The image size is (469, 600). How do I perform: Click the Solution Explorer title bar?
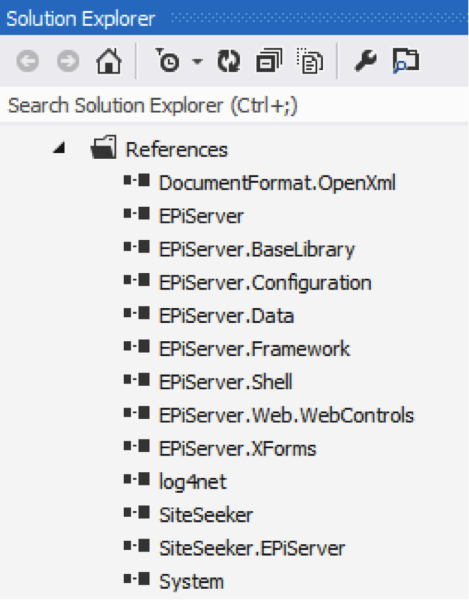click(234, 18)
